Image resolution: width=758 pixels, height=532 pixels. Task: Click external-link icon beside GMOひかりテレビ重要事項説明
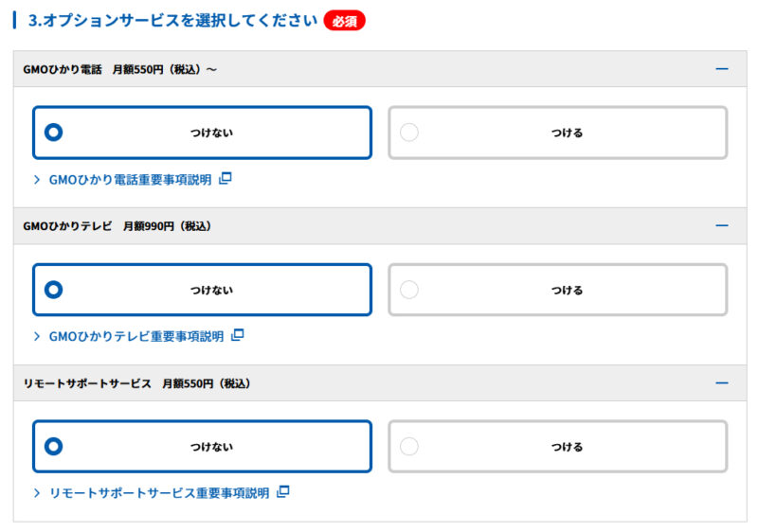(238, 335)
